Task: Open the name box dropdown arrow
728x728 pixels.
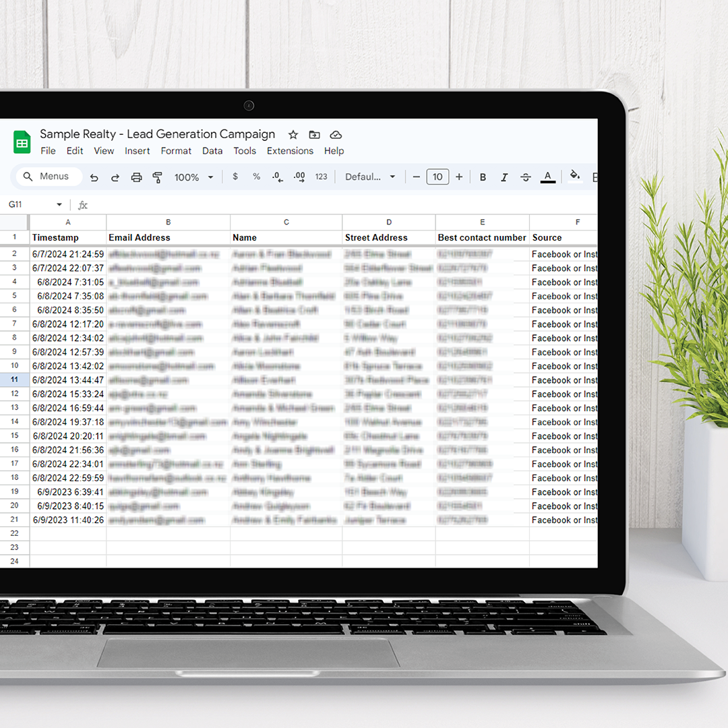Action: [59, 205]
